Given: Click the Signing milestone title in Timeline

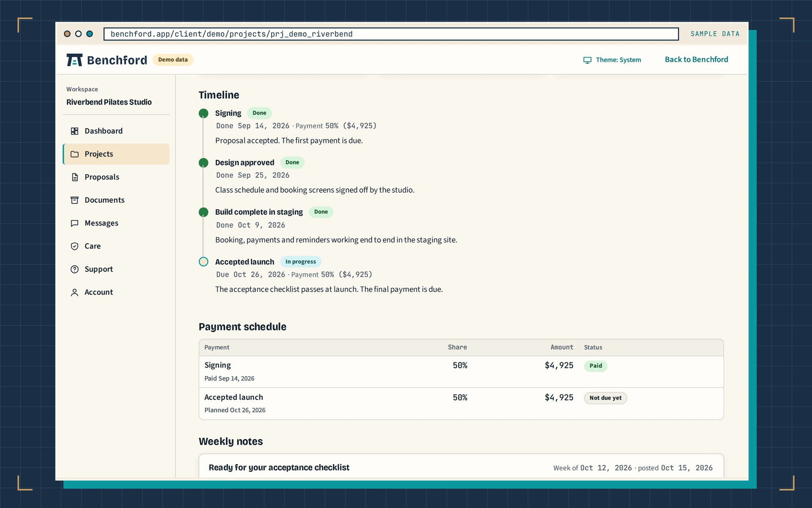Looking at the screenshot, I should [228, 113].
